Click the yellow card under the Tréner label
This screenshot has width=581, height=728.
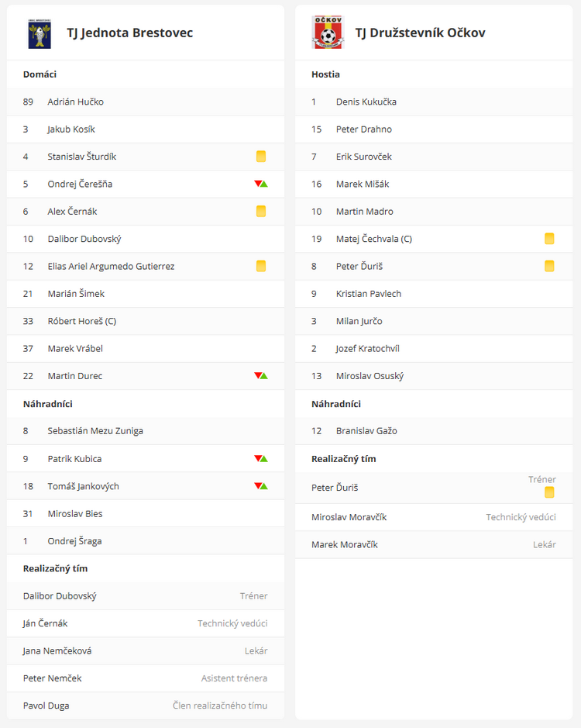pyautogui.click(x=549, y=492)
